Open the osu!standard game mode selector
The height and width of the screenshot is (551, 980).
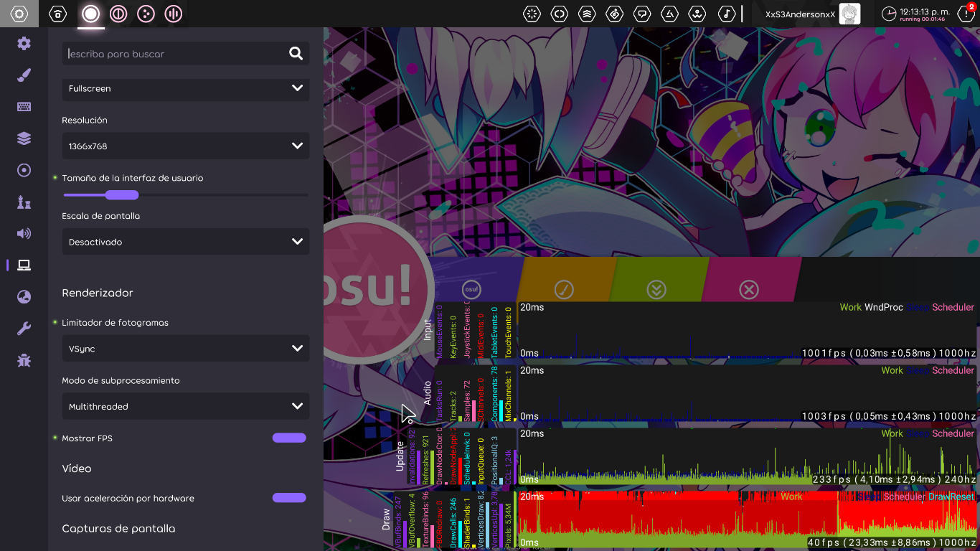[91, 13]
